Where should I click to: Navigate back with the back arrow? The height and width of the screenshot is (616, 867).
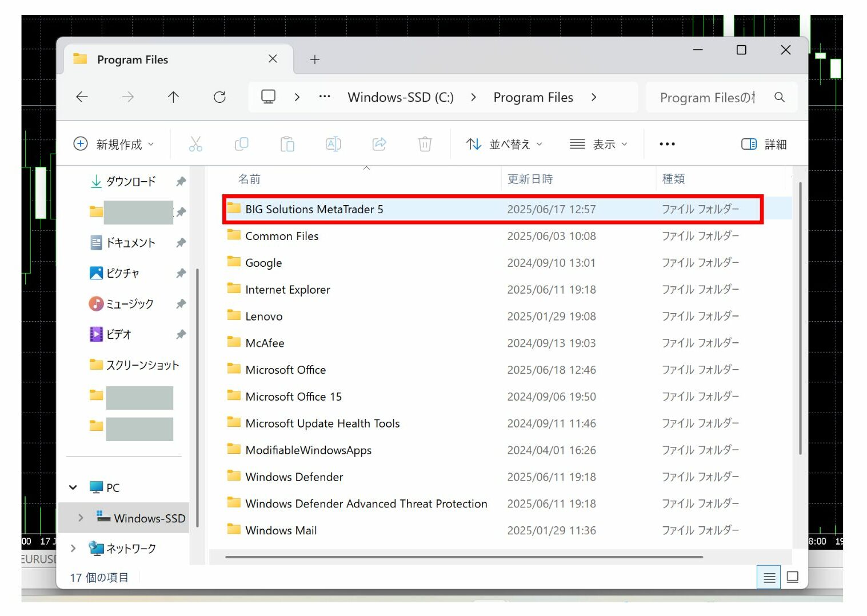82,97
